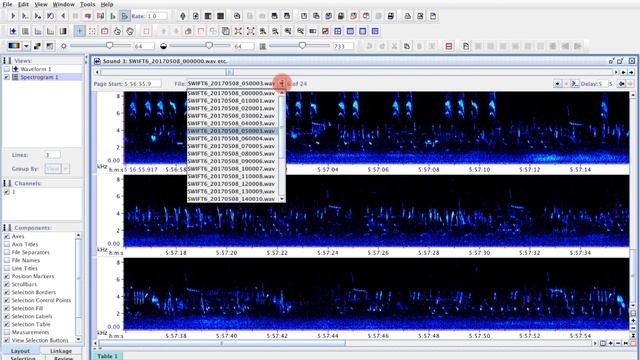The height and width of the screenshot is (360, 640).
Task: Open the Window menu
Action: [64, 4]
